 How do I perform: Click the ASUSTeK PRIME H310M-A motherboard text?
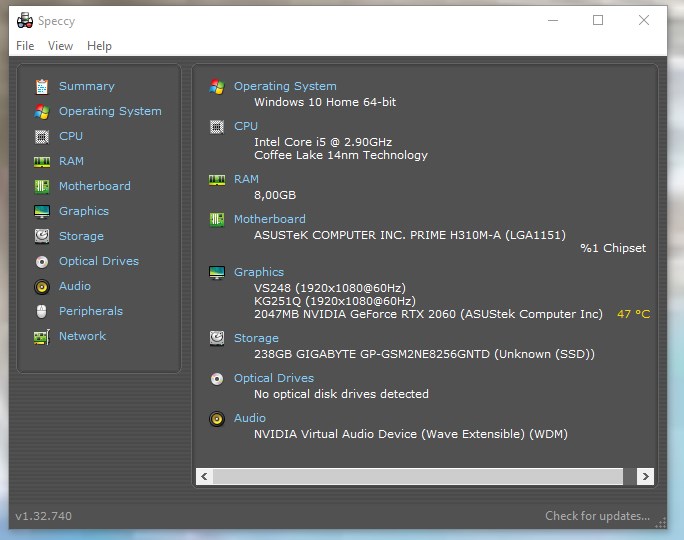[410, 235]
